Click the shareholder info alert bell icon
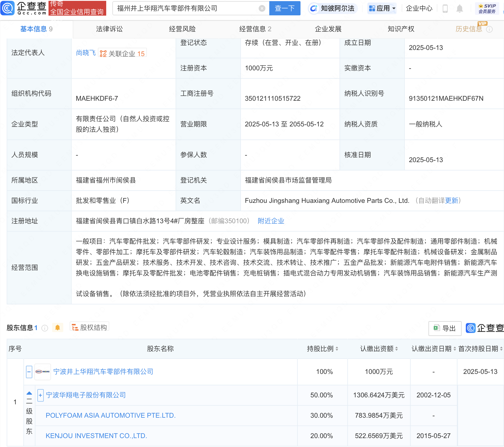 coord(58,328)
